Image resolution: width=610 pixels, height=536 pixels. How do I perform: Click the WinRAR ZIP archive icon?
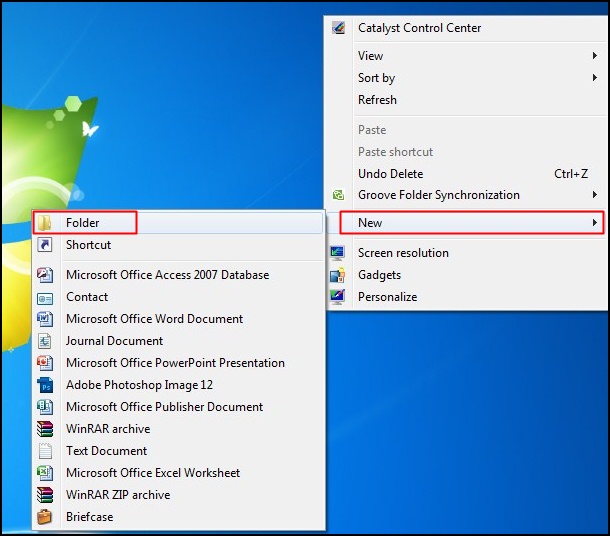pyautogui.click(x=45, y=495)
